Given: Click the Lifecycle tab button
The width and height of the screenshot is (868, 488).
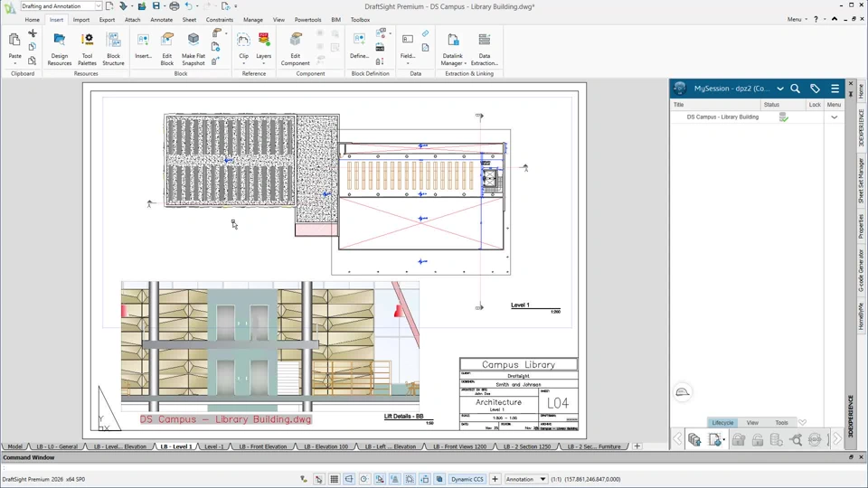Looking at the screenshot, I should (722, 423).
